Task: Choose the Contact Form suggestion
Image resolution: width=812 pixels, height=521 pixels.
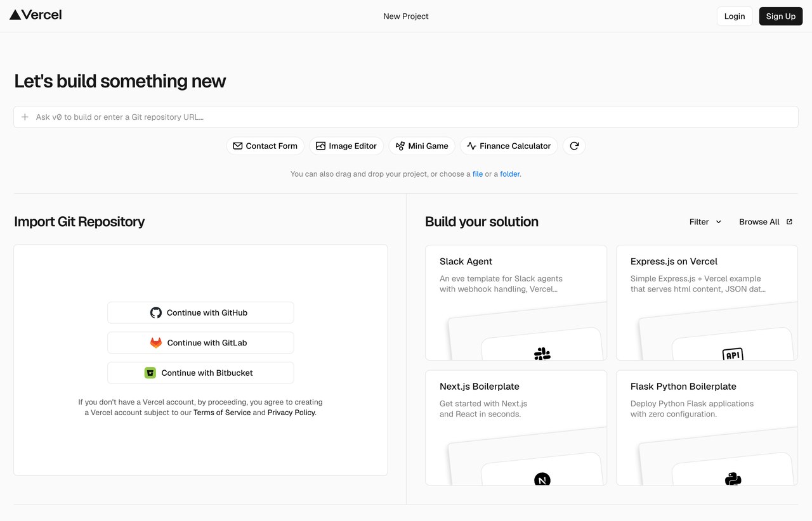Action: tap(265, 146)
